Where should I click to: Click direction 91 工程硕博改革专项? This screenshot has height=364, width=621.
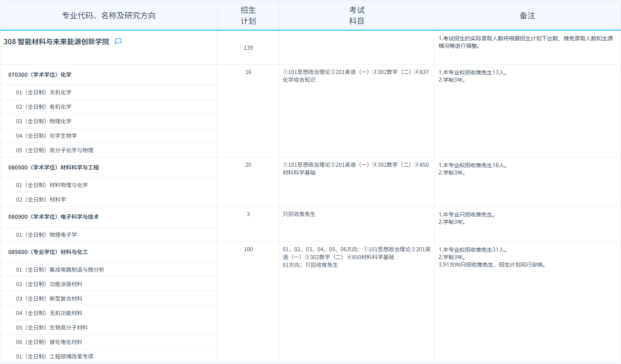[x=55, y=357]
